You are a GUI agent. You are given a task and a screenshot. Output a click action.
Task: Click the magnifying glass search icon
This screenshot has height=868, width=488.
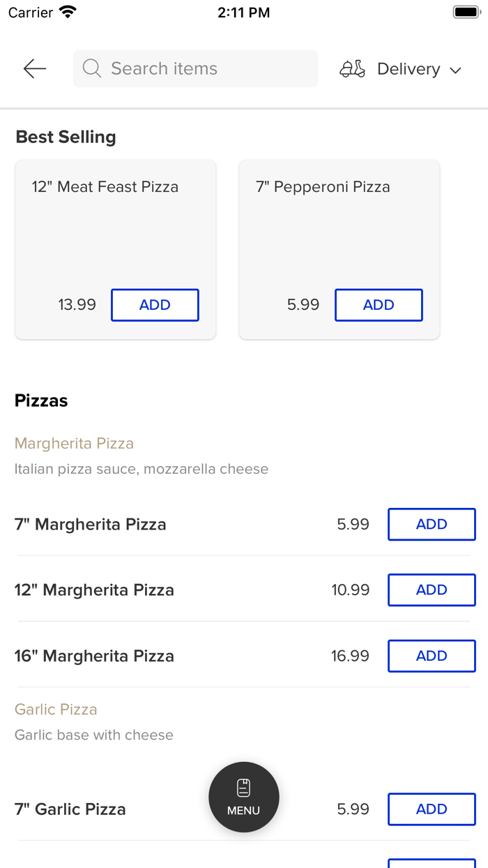coord(91,68)
